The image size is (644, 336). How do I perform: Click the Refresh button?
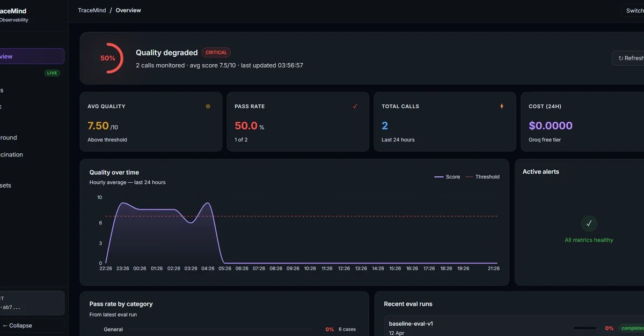(629, 58)
